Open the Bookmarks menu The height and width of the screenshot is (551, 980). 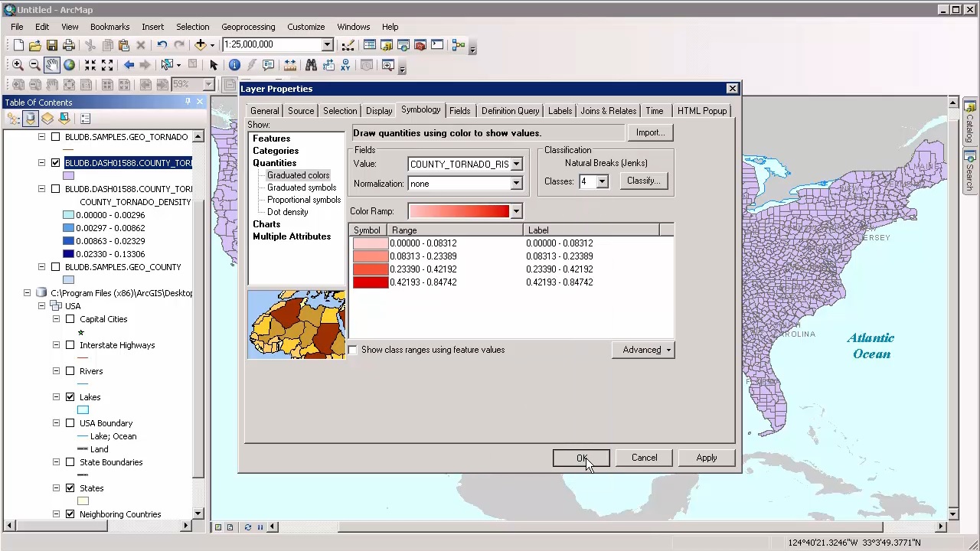109,27
